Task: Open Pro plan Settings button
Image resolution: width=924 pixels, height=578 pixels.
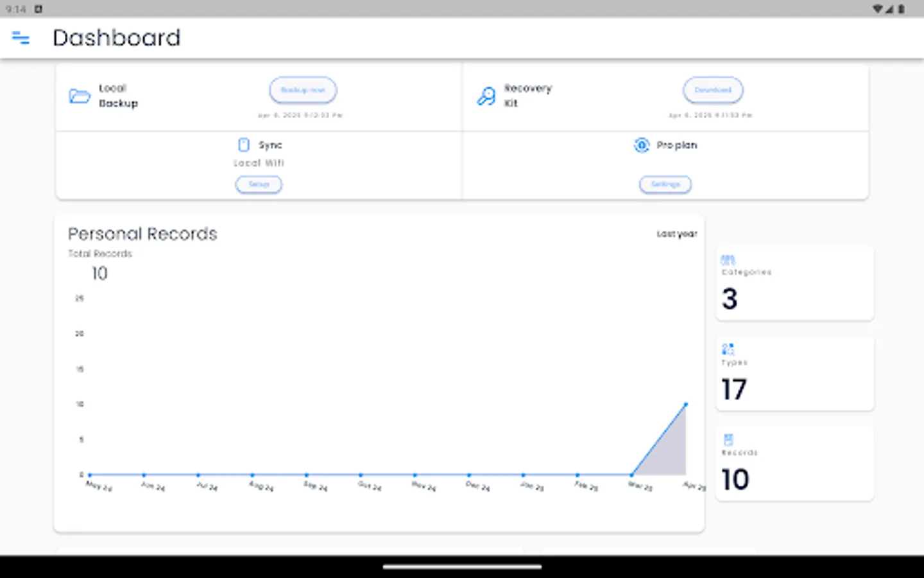Action: point(665,184)
